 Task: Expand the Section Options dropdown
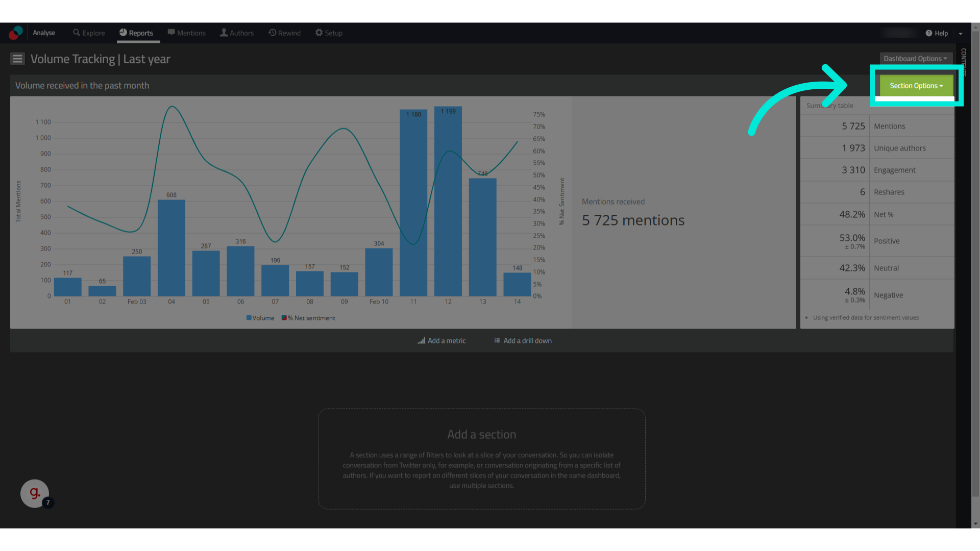point(916,86)
